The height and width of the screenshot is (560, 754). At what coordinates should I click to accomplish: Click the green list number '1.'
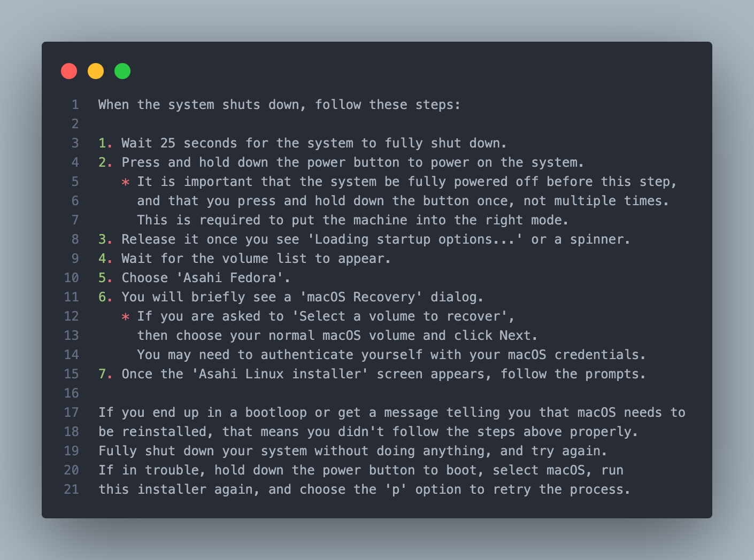coord(105,143)
